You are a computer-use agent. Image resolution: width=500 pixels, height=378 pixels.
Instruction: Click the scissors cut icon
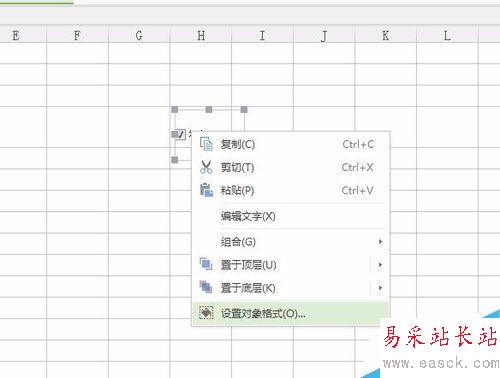tap(206, 167)
